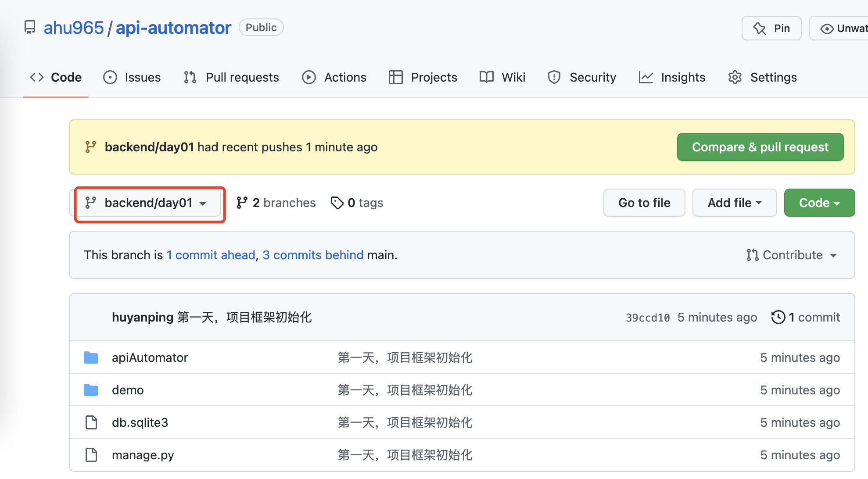Click the Settings gear icon
Image resolution: width=868 pixels, height=479 pixels.
(735, 77)
